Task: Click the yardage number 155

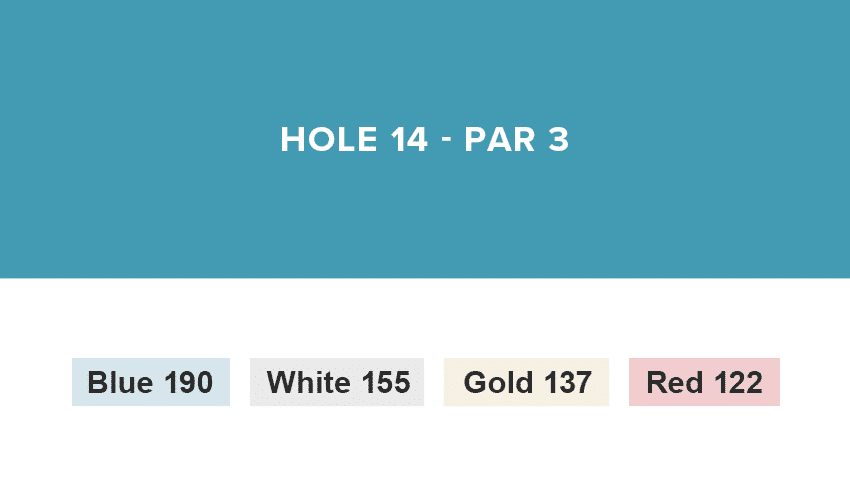Action: click(x=384, y=382)
